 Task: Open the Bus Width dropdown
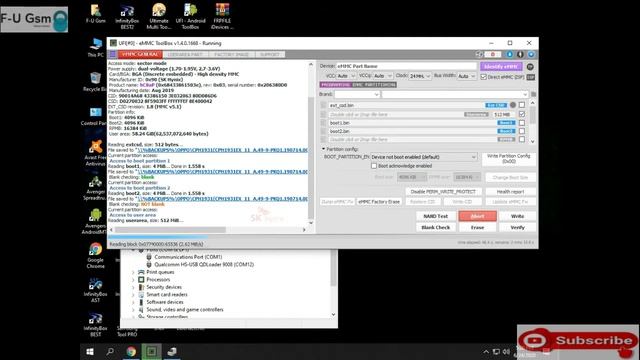click(x=466, y=76)
